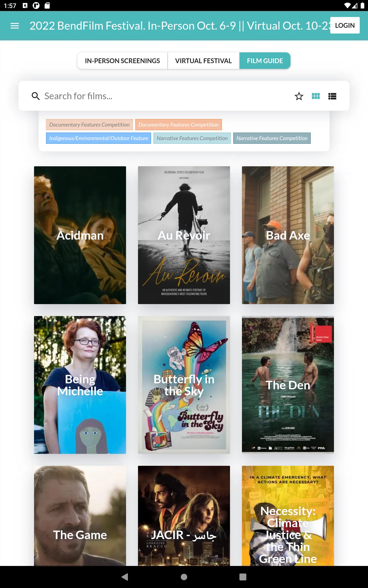Image resolution: width=368 pixels, height=588 pixels.
Task: Filter by light-teal Narrative Features Competition tag
Action: [192, 138]
